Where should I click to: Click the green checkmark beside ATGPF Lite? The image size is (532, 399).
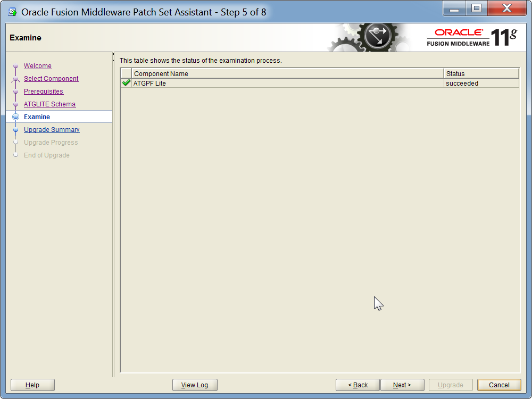click(126, 83)
